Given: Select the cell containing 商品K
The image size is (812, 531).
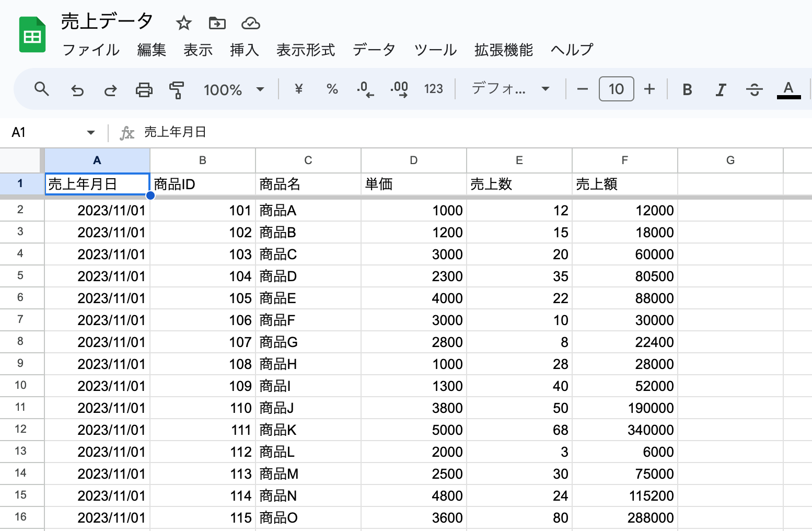Looking at the screenshot, I should click(308, 430).
